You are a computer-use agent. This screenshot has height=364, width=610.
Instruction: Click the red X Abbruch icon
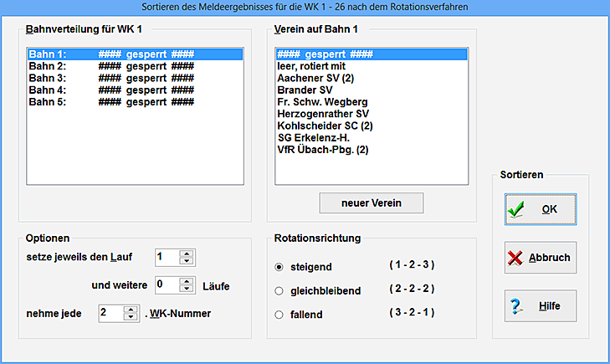515,258
